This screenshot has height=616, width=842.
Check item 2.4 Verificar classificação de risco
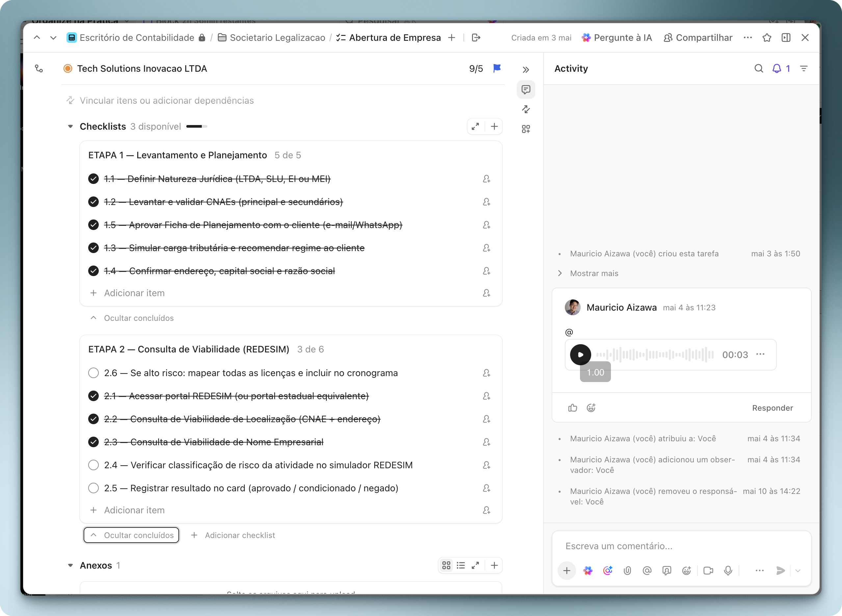[x=93, y=465]
